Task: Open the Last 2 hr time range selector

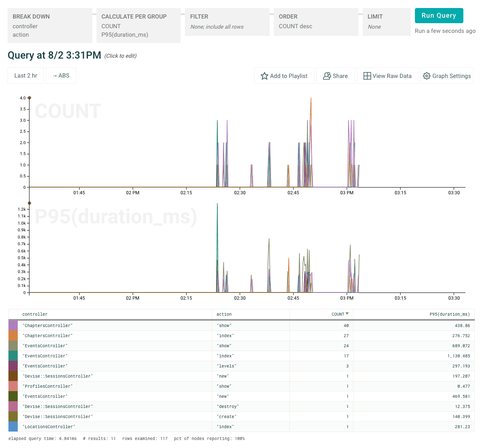Action: point(25,75)
